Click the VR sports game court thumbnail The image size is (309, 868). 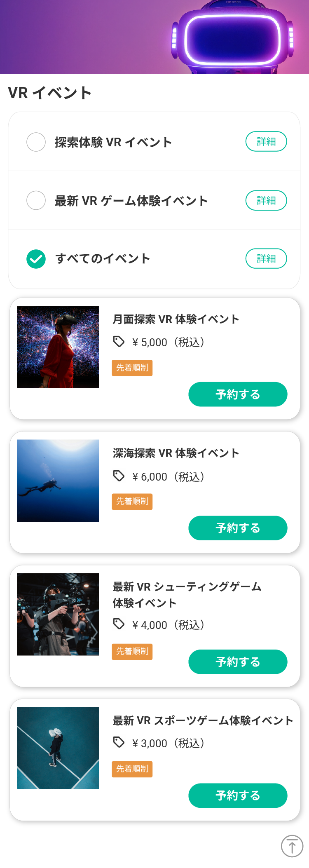(x=58, y=748)
